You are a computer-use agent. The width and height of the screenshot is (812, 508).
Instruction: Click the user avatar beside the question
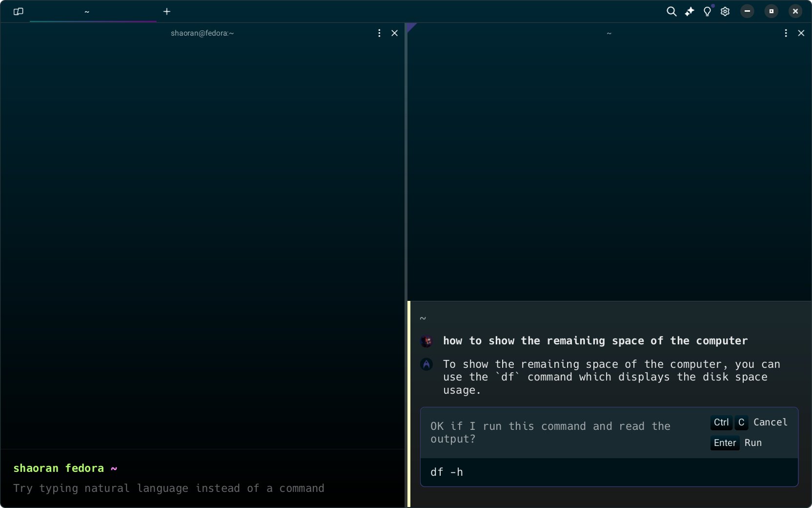pos(426,341)
